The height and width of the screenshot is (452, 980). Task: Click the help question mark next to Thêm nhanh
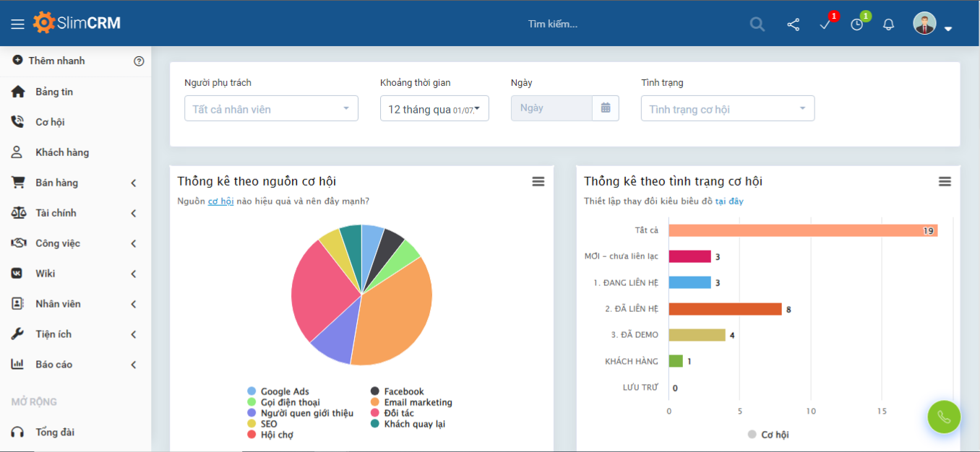click(x=138, y=61)
